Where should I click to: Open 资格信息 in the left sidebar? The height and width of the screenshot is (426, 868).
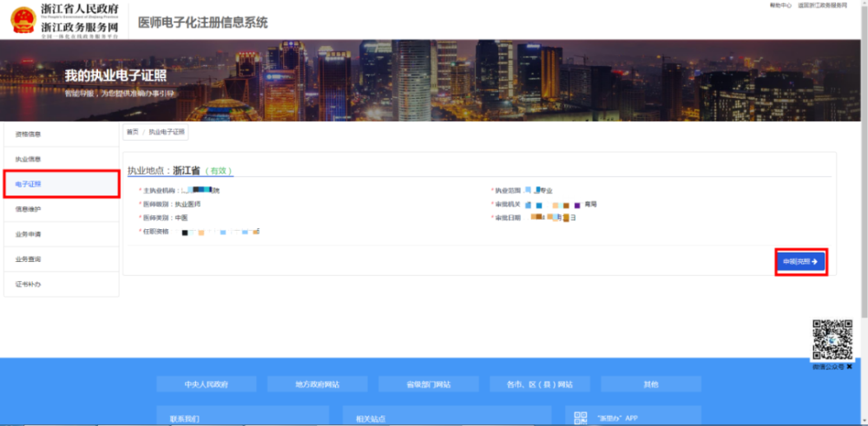click(29, 134)
